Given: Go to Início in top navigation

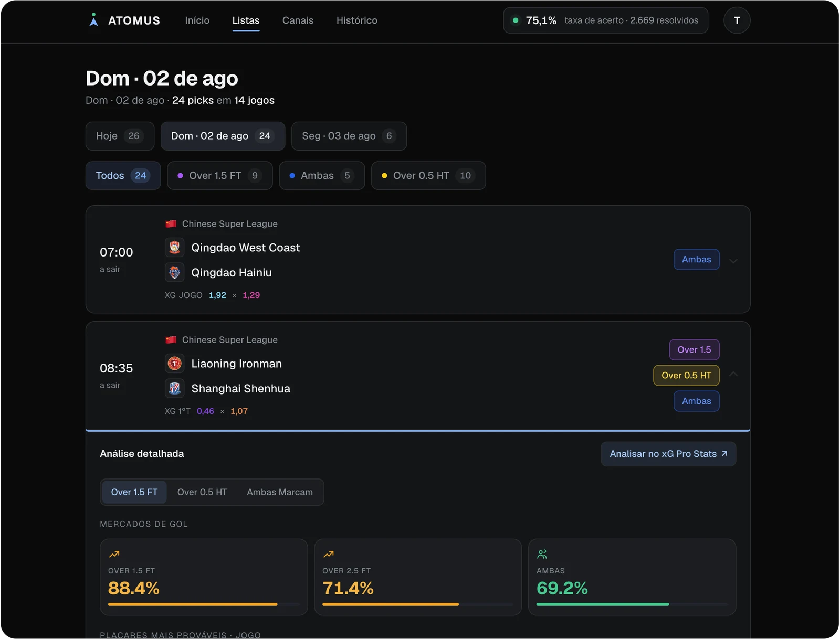Looking at the screenshot, I should click(197, 20).
